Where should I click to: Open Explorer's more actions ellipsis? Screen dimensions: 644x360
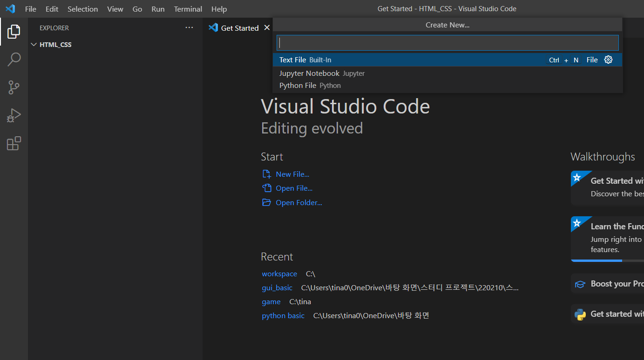189,28
